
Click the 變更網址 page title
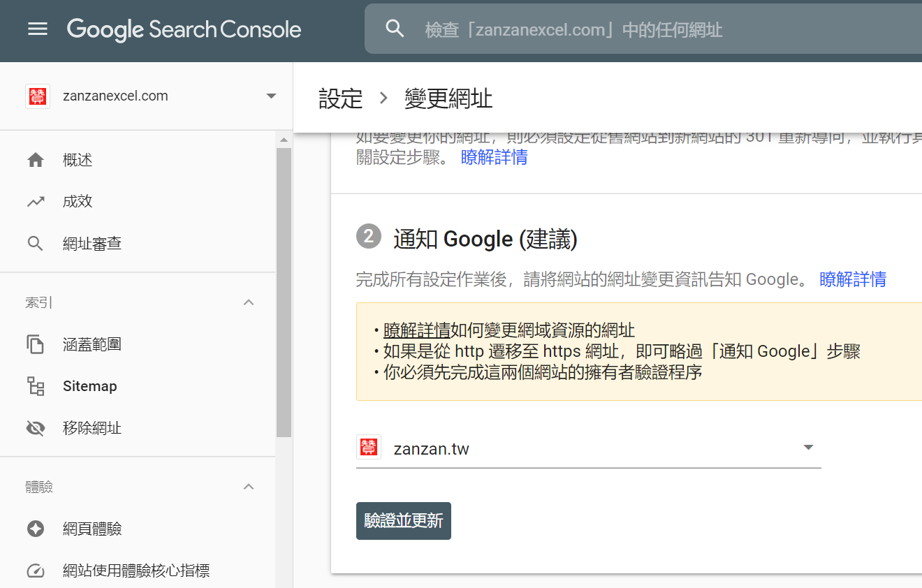coord(448,98)
